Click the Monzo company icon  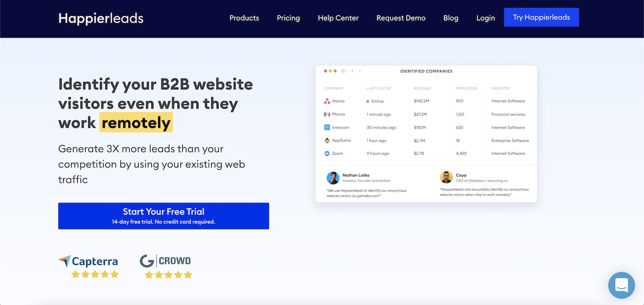327,114
